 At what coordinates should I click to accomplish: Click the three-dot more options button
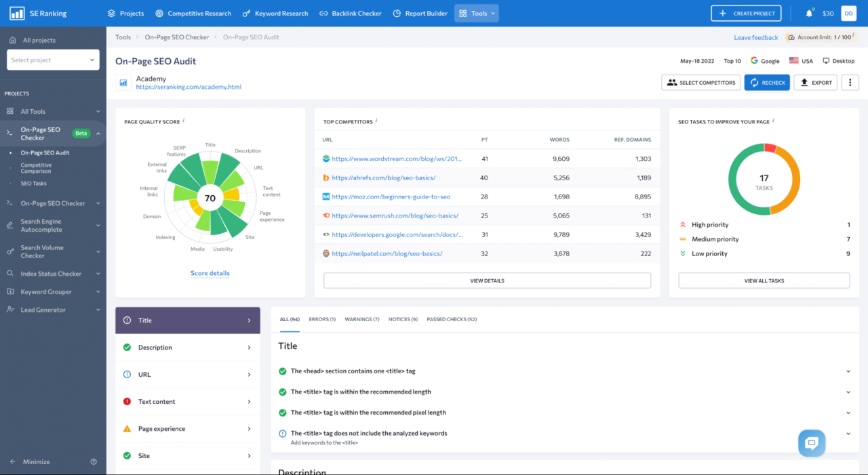850,83
